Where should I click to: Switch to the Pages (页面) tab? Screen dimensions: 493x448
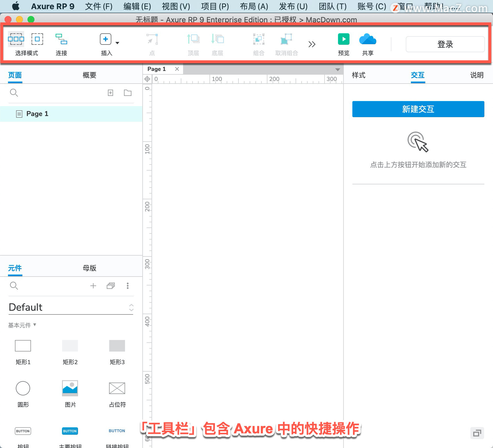pos(15,75)
